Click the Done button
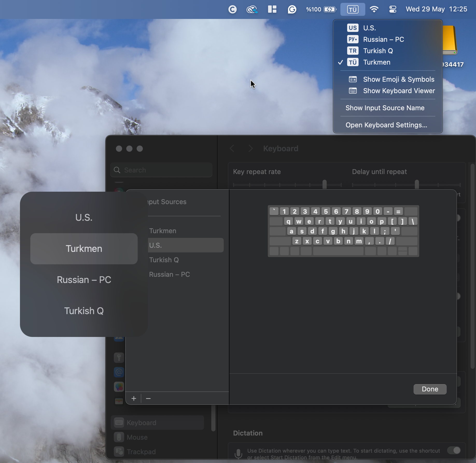Screen dimensions: 476x463 [x=430, y=389]
